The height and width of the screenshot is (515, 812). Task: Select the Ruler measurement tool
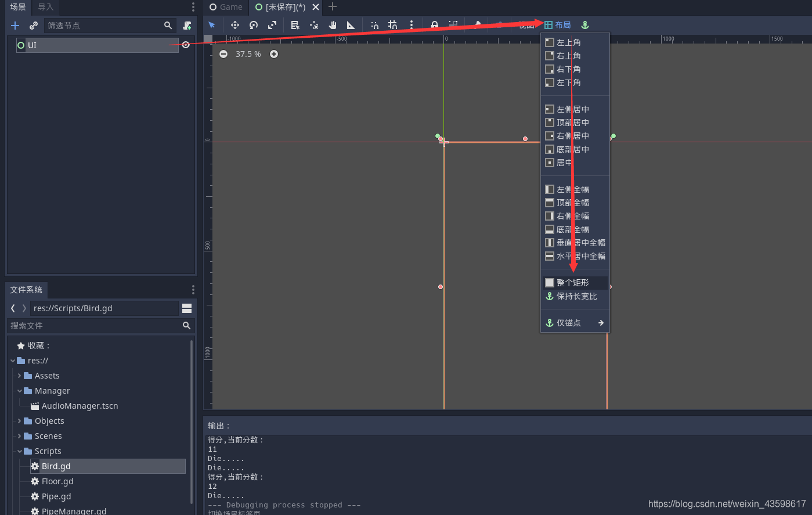coord(351,25)
